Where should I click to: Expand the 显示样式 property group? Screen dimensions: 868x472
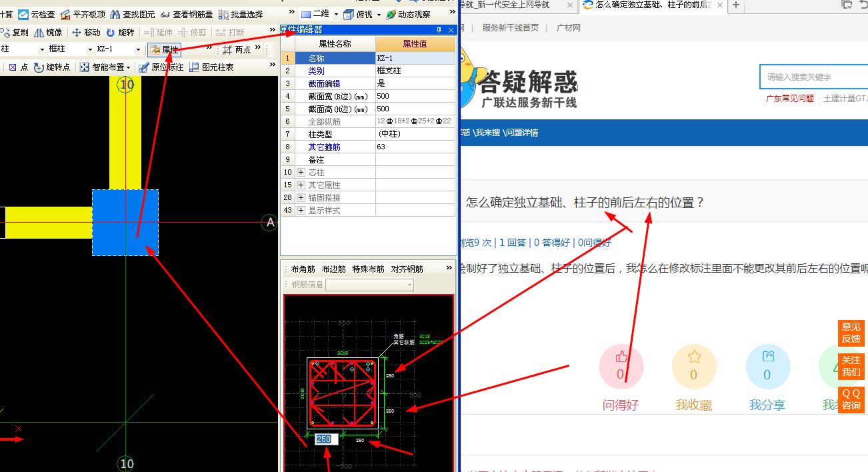(x=301, y=211)
